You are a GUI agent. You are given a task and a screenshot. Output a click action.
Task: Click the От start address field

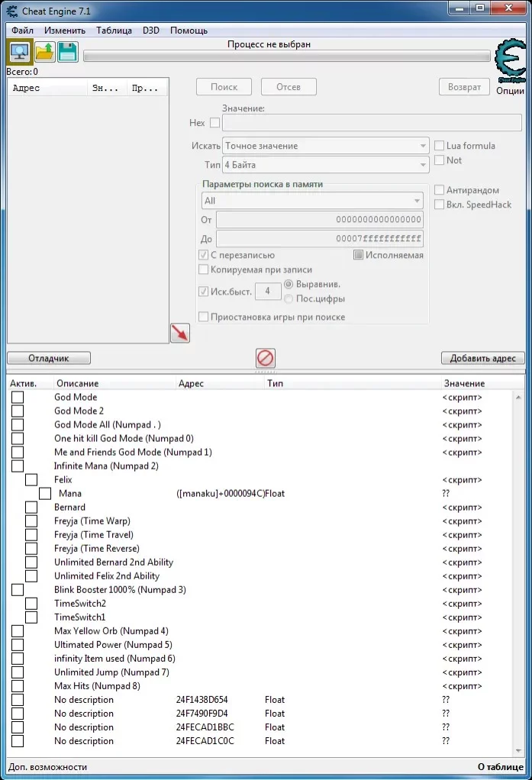[x=320, y=219]
